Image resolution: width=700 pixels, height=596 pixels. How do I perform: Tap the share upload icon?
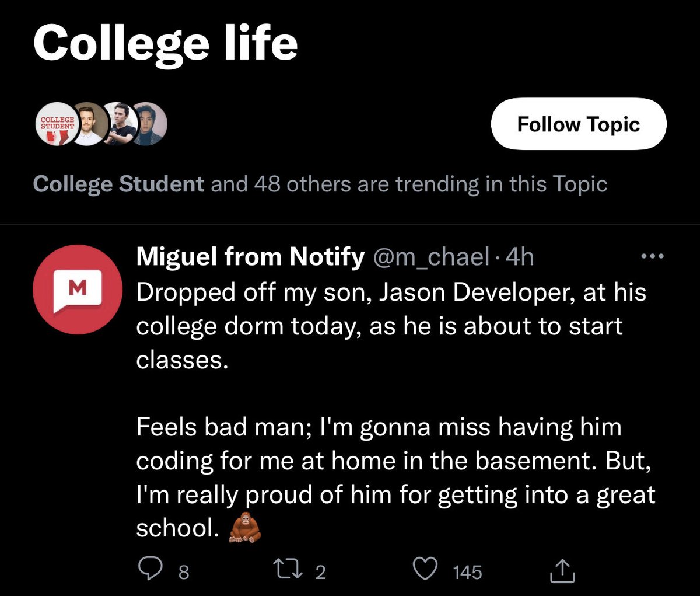(563, 571)
